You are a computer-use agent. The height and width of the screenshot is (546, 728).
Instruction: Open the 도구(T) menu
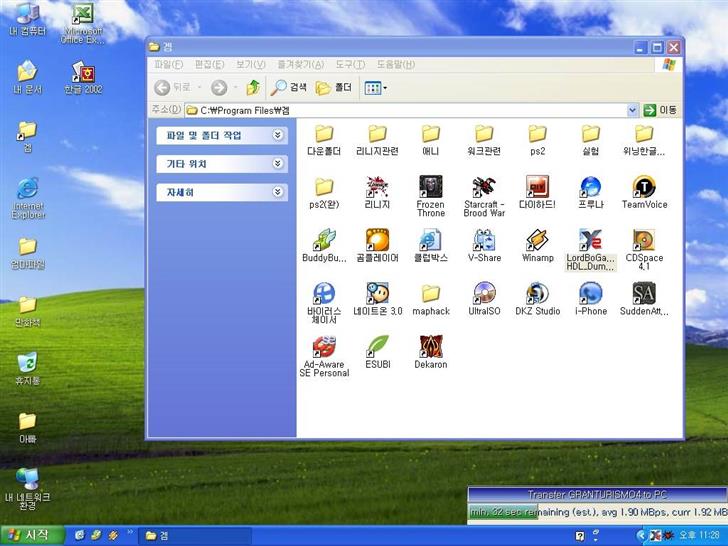click(x=350, y=65)
